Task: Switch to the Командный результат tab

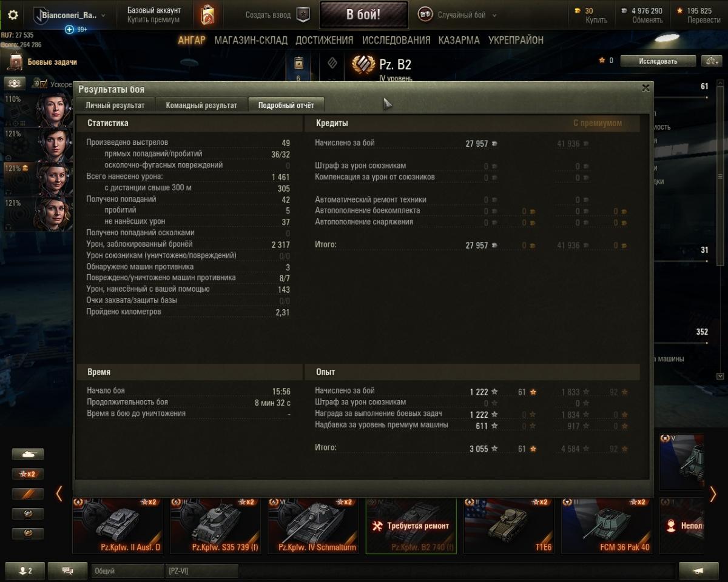Action: click(x=201, y=105)
